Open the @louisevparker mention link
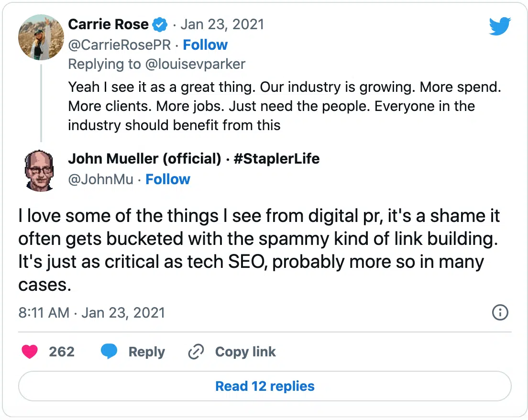528x420 pixels. tap(195, 64)
